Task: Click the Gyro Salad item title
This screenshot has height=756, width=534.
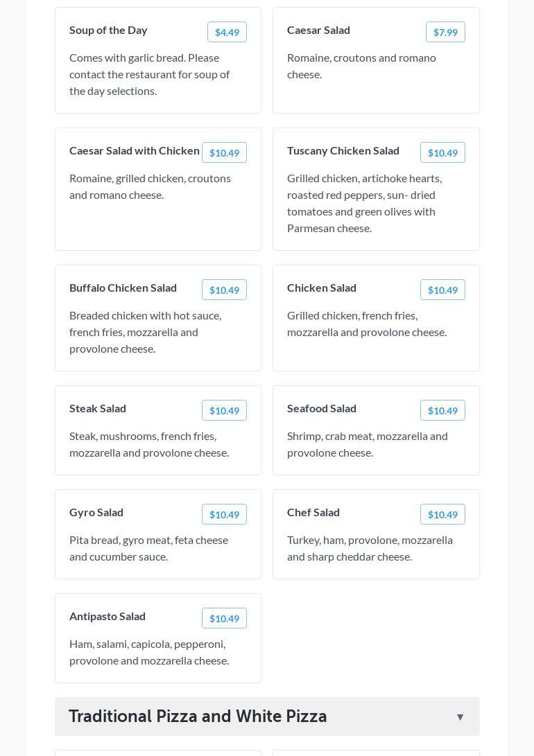Action: [96, 512]
